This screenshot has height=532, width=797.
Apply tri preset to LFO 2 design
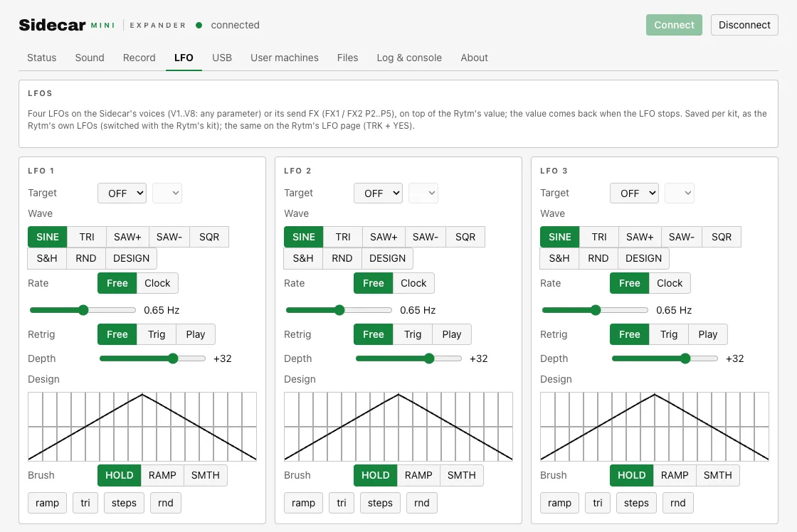(342, 503)
